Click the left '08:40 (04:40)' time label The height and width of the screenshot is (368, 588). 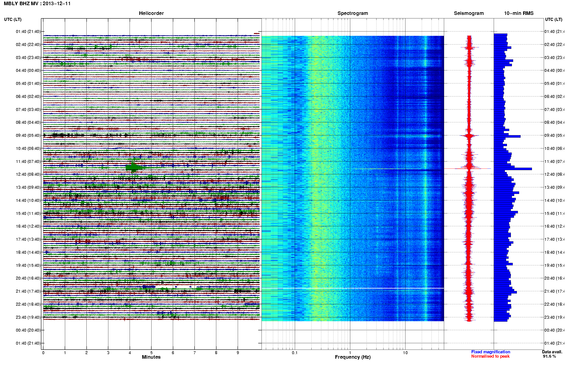click(x=28, y=122)
